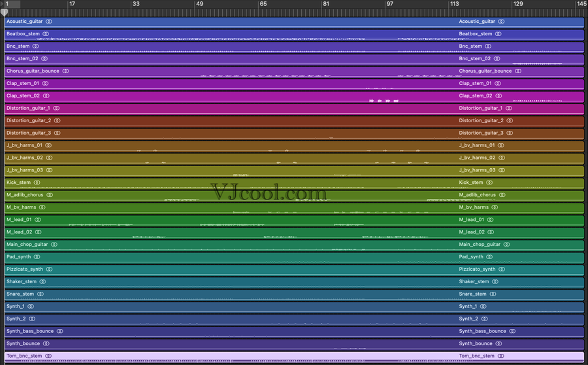
Task: Select the leftmost Main_chop_guitar region label
Action: click(x=27, y=245)
